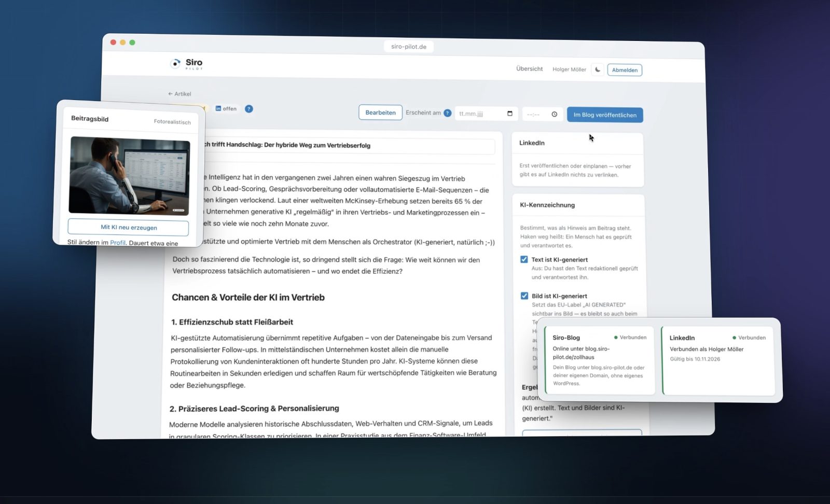Uncheck Bild ist KI-generiert
Viewport: 830px width, 504px height.
tap(524, 296)
